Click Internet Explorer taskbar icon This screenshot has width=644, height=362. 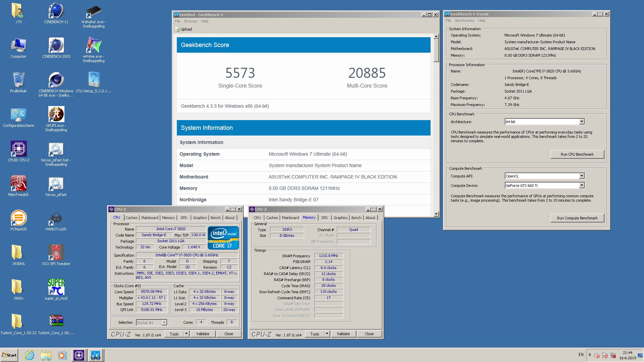click(x=30, y=355)
